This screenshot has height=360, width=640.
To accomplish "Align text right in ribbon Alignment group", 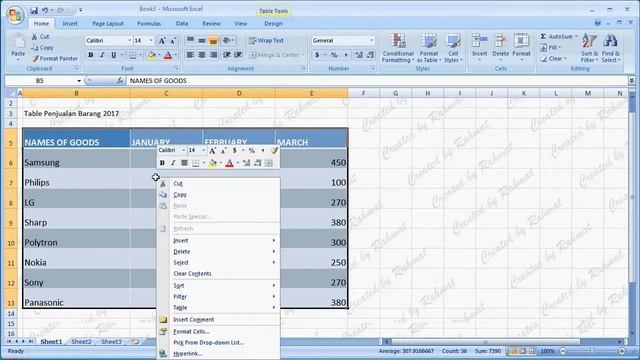I will (213, 55).
